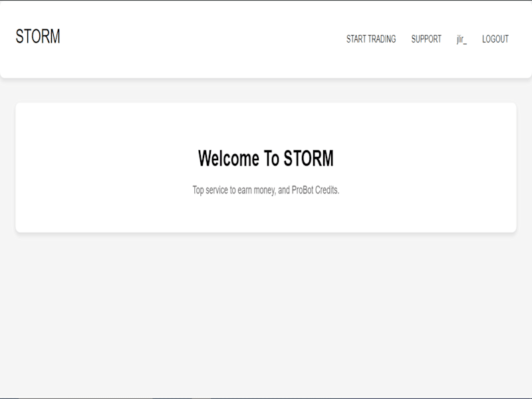Click the 'Top service to earn money' tagline
532x399 pixels.
pyautogui.click(x=266, y=190)
